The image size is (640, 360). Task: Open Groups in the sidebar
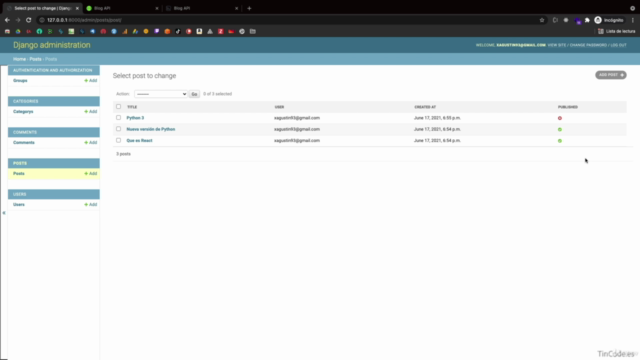20,81
